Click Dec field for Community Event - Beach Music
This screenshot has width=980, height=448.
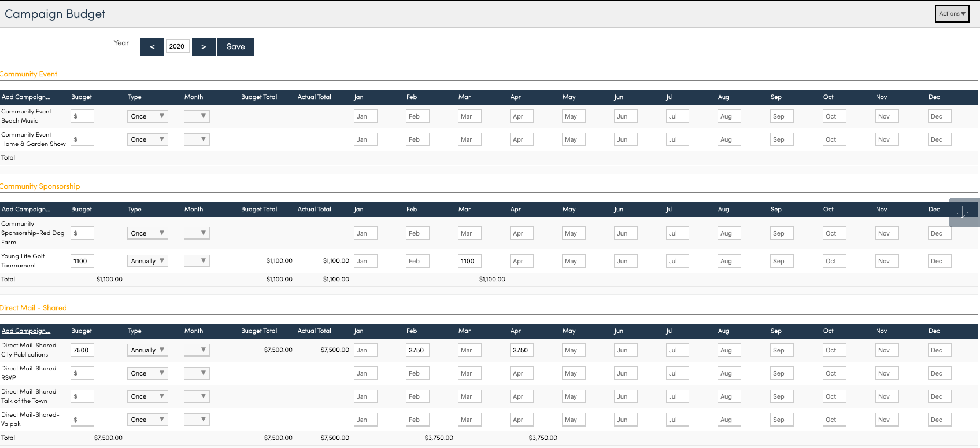[940, 116]
